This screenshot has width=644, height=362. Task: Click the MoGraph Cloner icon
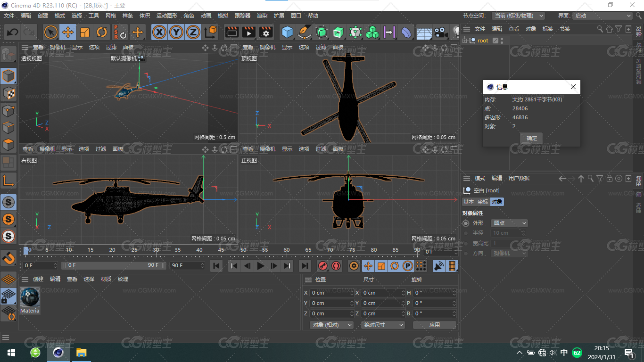pos(372,32)
